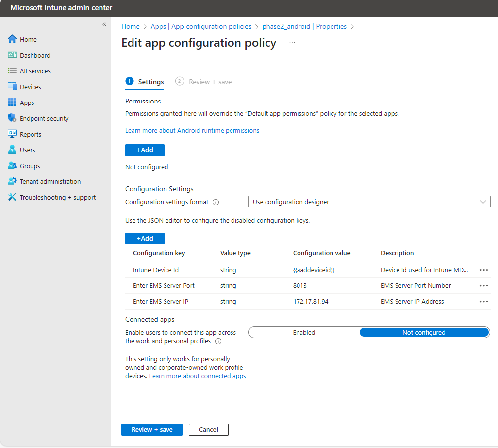Image resolution: width=498 pixels, height=448 pixels.
Task: Click the Tenant administration gear icon
Action: [12, 181]
